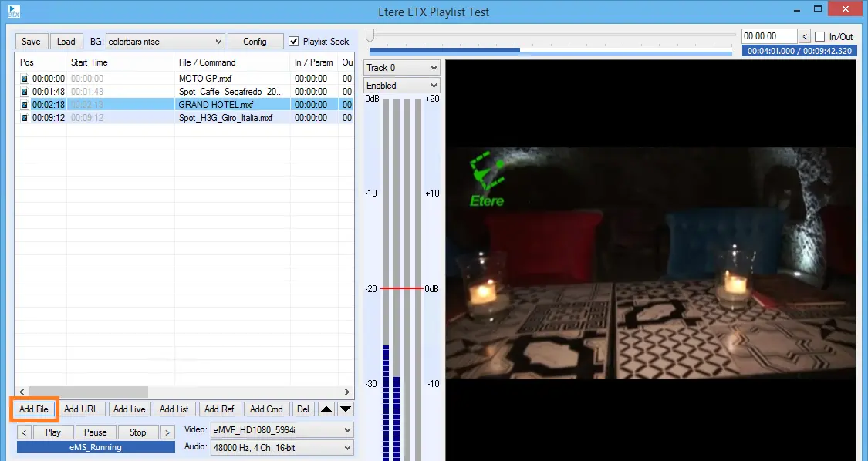This screenshot has width=868, height=461.
Task: Click the move item down arrow button
Action: [346, 409]
